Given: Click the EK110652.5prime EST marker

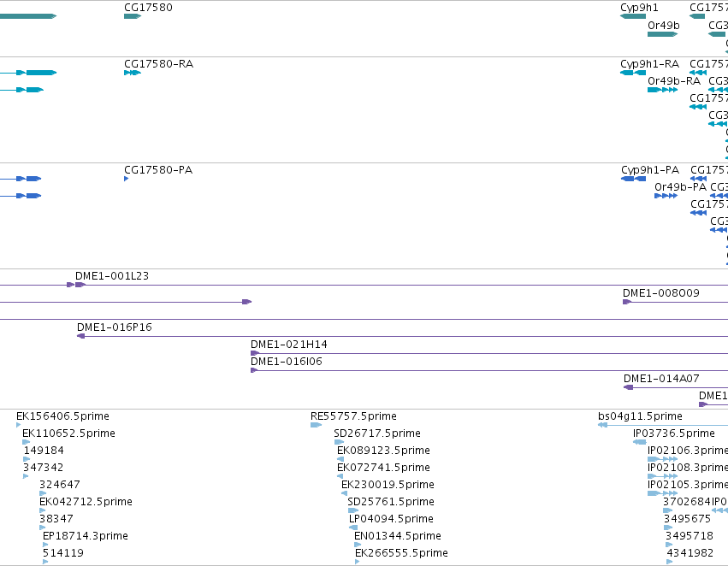Looking at the screenshot, I should 27,442.
